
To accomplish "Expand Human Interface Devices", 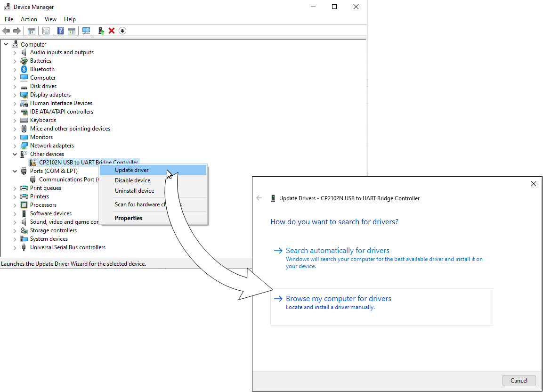I will click(15, 104).
